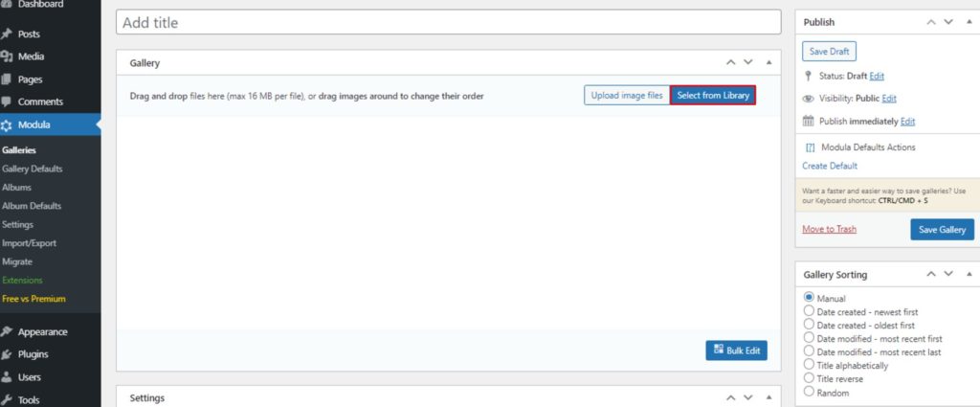The height and width of the screenshot is (407, 980).
Task: Click the Pages icon in sidebar
Action: click(8, 79)
